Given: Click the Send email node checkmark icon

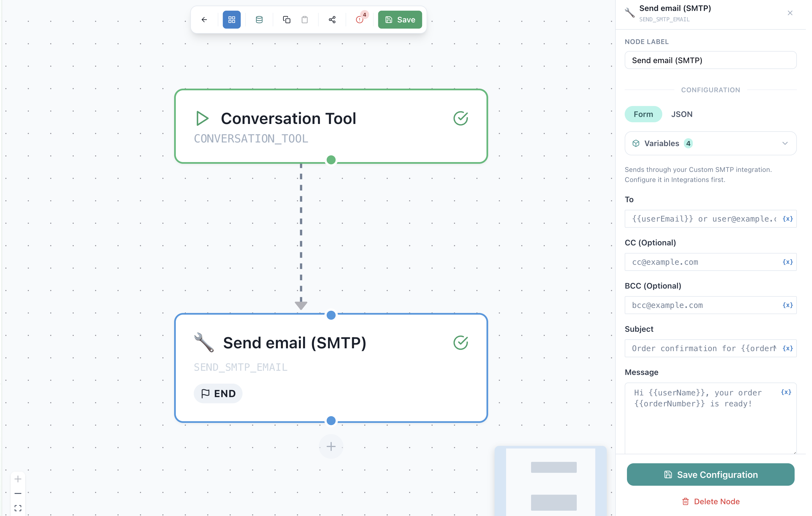Looking at the screenshot, I should coord(461,343).
